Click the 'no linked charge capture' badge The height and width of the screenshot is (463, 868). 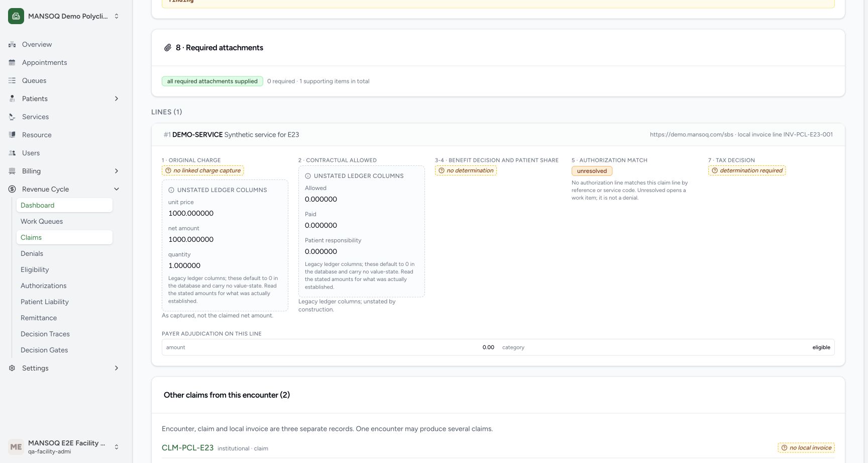203,170
